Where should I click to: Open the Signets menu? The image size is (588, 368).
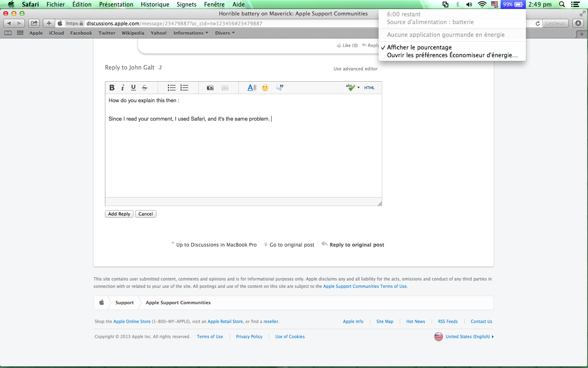click(187, 4)
